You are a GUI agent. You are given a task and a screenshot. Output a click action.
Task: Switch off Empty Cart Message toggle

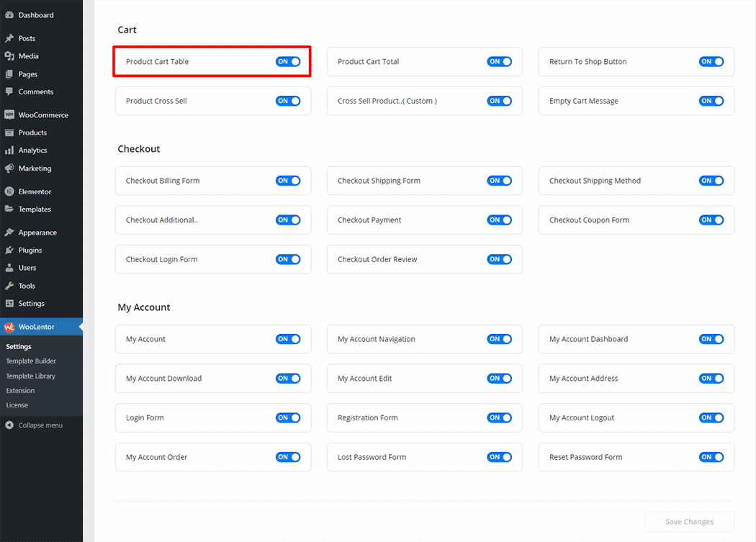[x=711, y=101]
